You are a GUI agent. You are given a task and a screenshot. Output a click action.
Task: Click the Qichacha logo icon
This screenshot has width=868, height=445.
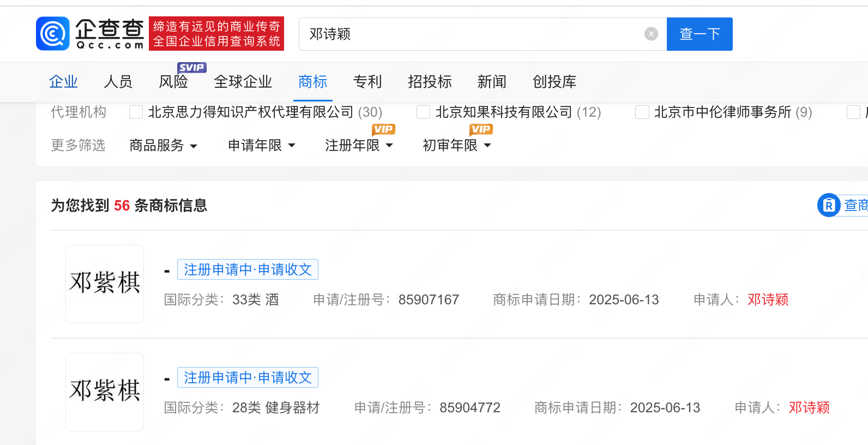(53, 33)
